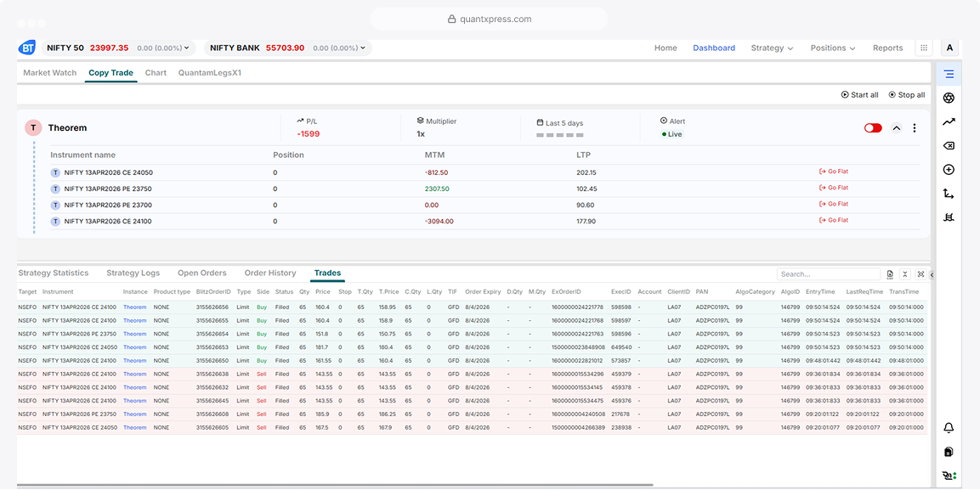Click the horizontal scrollbar under trades table

(334, 484)
